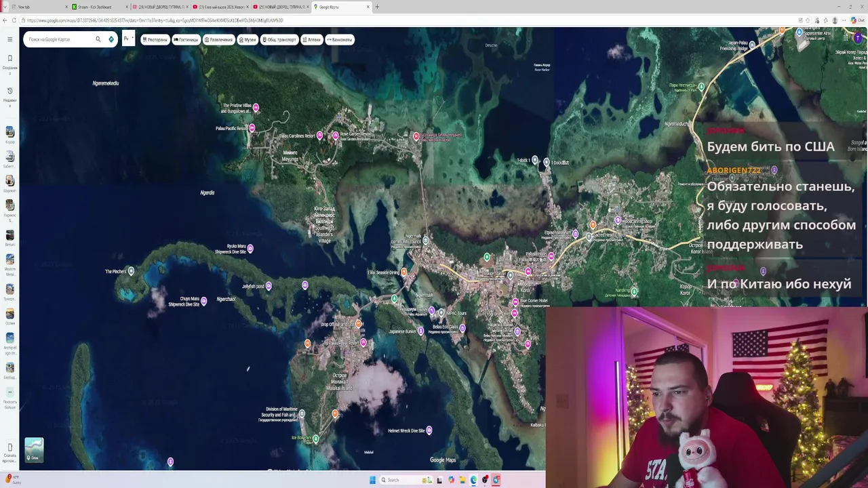Select the Elilai Seaside Dining pin
This screenshot has height=488, width=868.
(x=404, y=272)
